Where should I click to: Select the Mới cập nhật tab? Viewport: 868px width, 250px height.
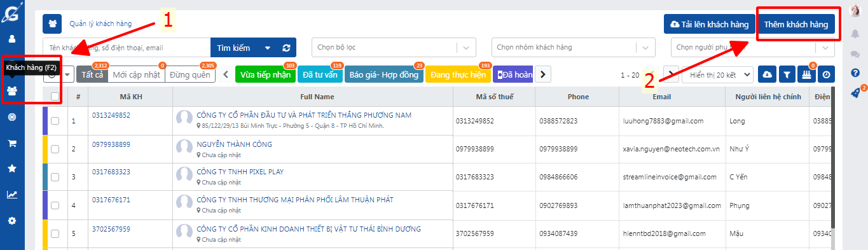tap(136, 74)
